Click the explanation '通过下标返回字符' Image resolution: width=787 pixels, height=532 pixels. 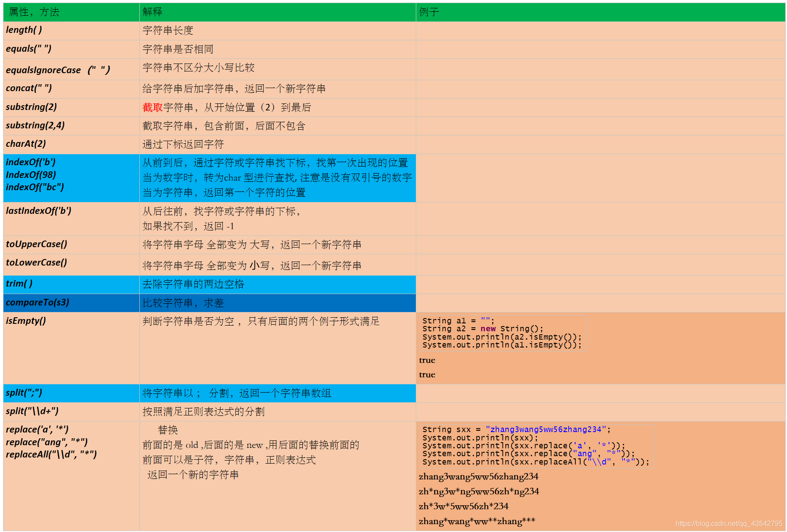[183, 144]
